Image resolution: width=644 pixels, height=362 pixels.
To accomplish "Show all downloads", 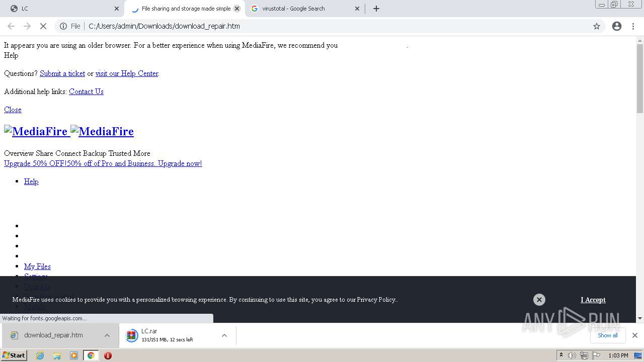I will [608, 335].
